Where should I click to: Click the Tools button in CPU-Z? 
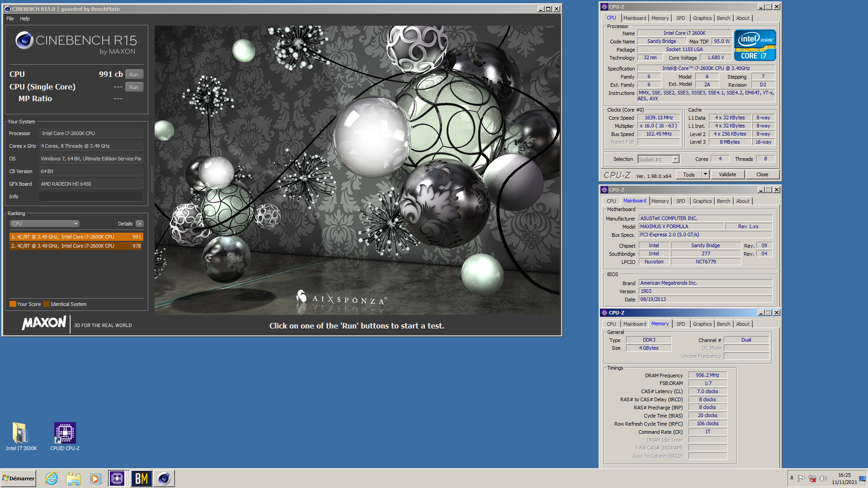pyautogui.click(x=689, y=175)
